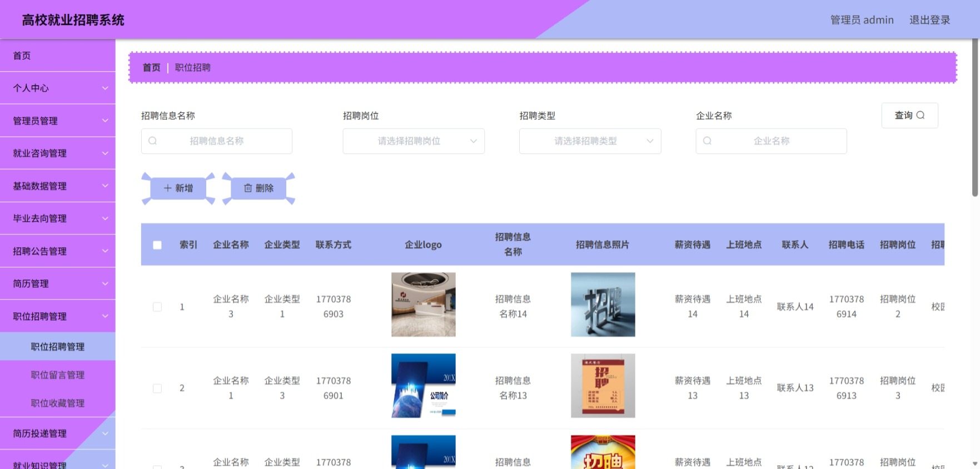Go to 首页 in the sidebar
980x469 pixels.
pyautogui.click(x=58, y=56)
